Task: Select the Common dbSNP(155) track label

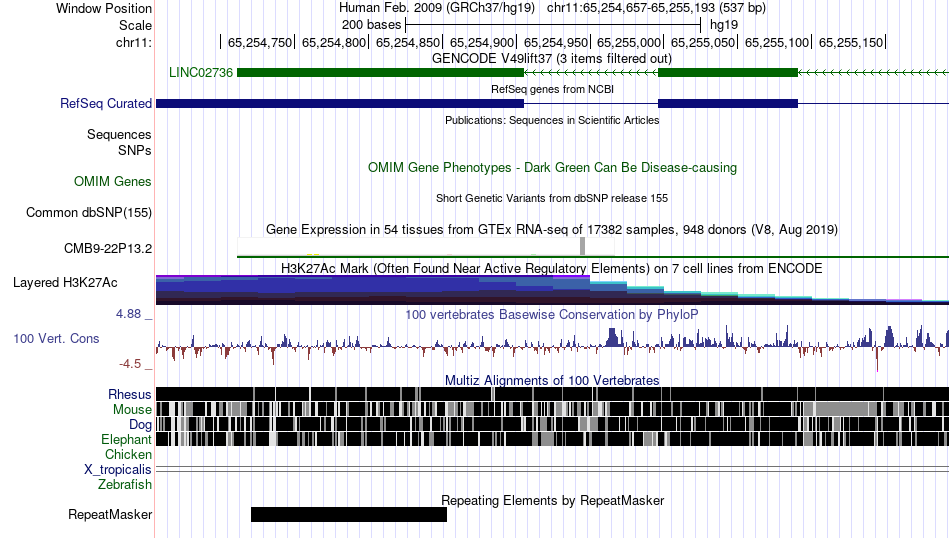Action: click(89, 213)
